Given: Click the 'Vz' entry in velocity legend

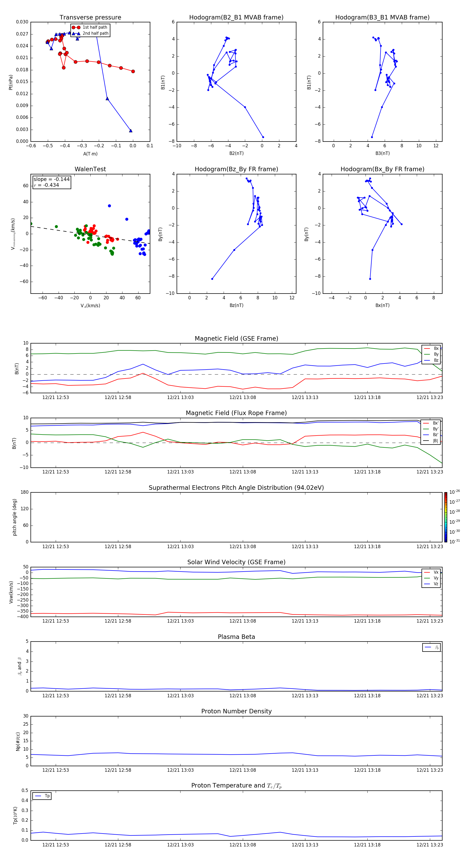Looking at the screenshot, I should [431, 584].
